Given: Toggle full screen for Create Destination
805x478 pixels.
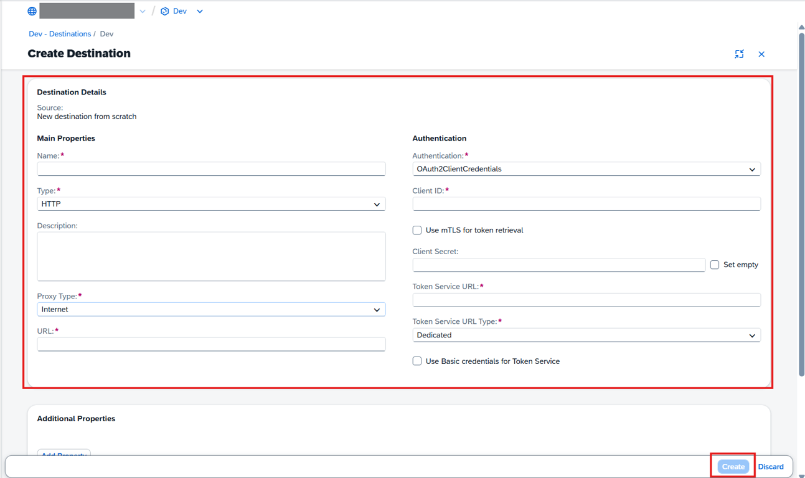Looking at the screenshot, I should [x=739, y=54].
